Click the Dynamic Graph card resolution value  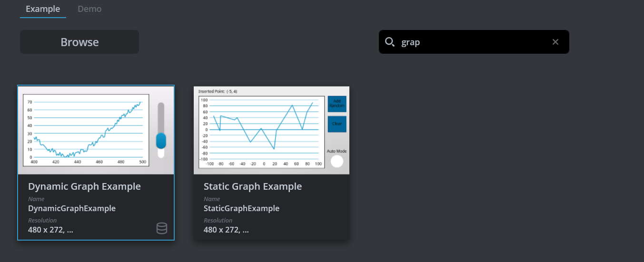pos(50,230)
